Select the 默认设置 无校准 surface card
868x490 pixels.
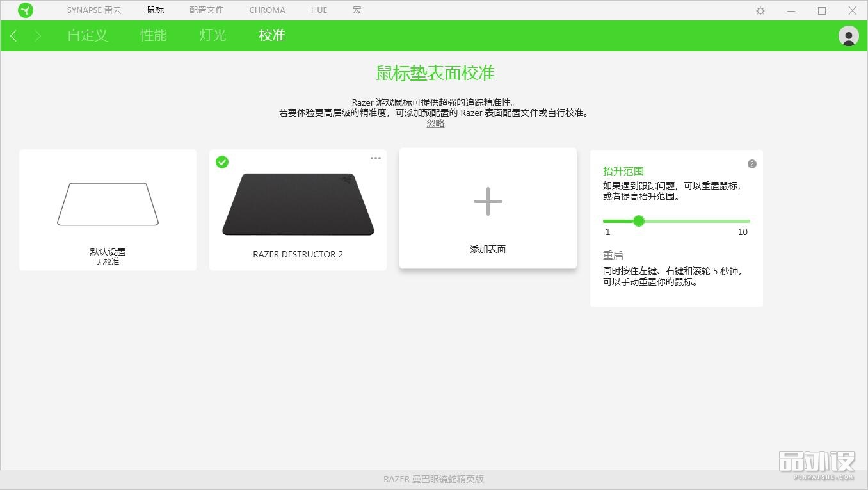(x=107, y=209)
